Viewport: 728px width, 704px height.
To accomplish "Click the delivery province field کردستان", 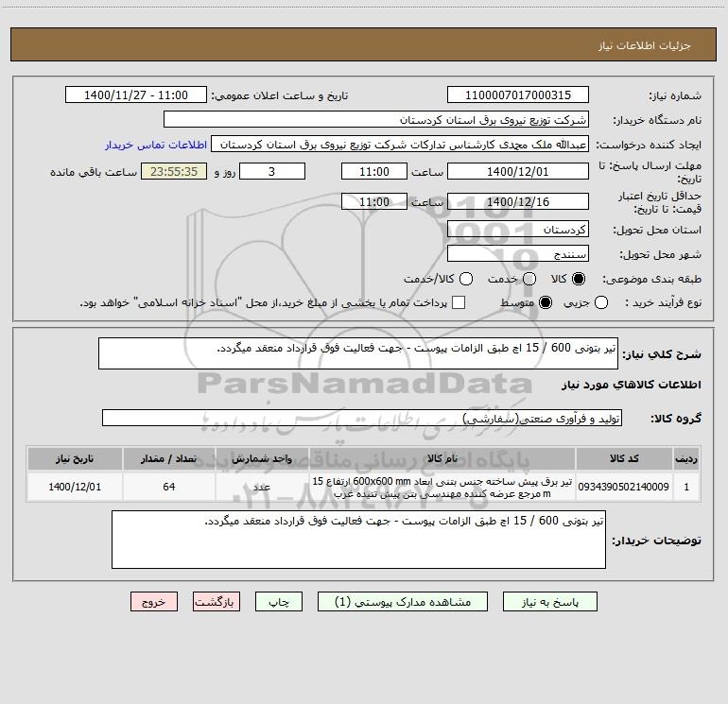I will (x=518, y=230).
